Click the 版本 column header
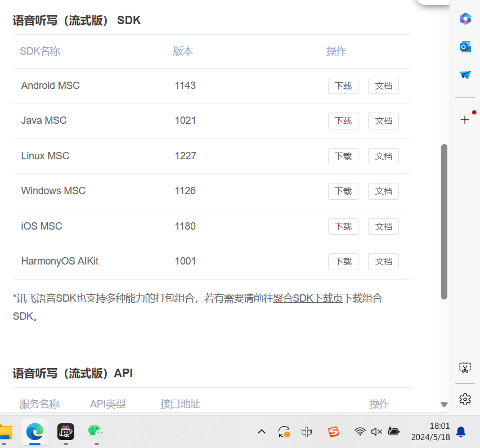This screenshot has height=448, width=480. point(183,51)
